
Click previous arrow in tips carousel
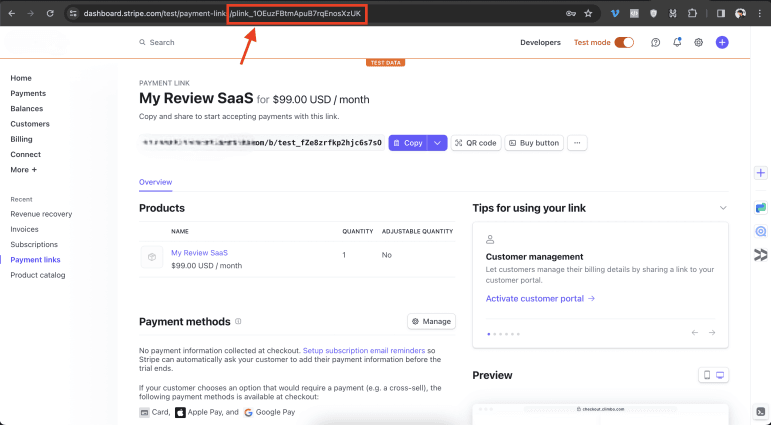tap(695, 332)
